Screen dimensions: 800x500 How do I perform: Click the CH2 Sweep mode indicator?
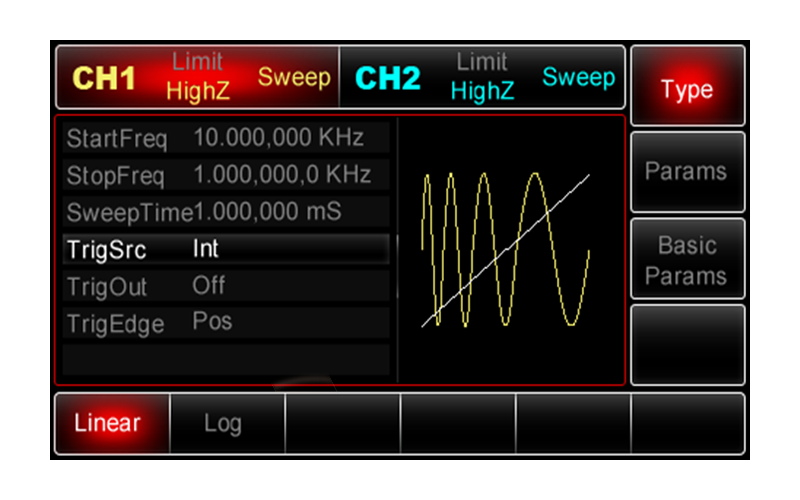(579, 78)
